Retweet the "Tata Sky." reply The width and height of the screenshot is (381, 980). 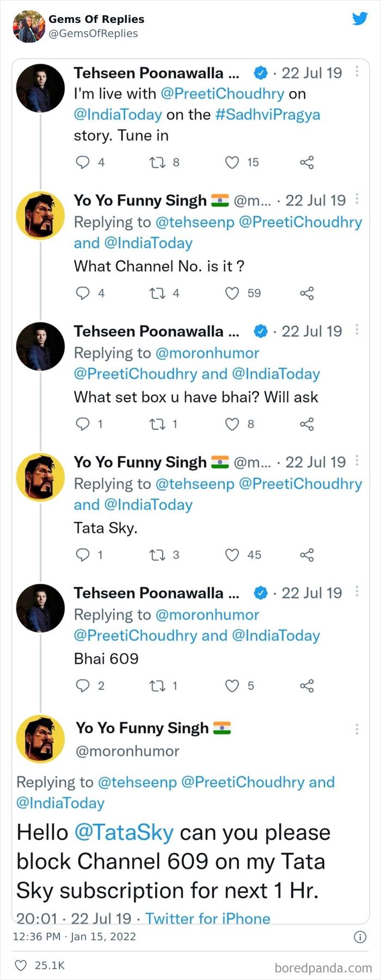157,555
